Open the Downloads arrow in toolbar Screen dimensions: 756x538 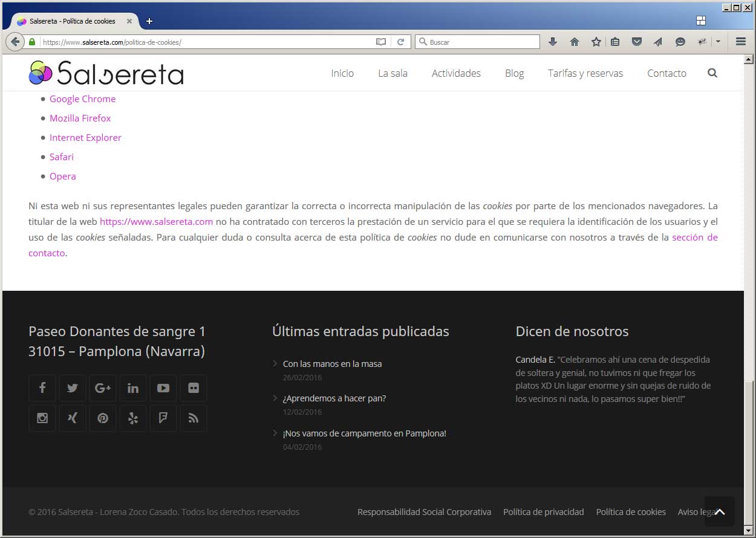pos(552,42)
